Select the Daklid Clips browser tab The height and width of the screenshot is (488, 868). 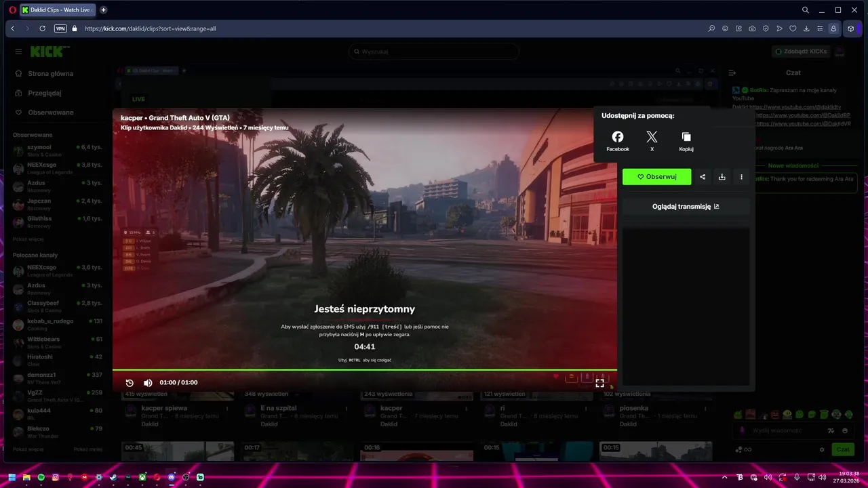tap(58, 10)
